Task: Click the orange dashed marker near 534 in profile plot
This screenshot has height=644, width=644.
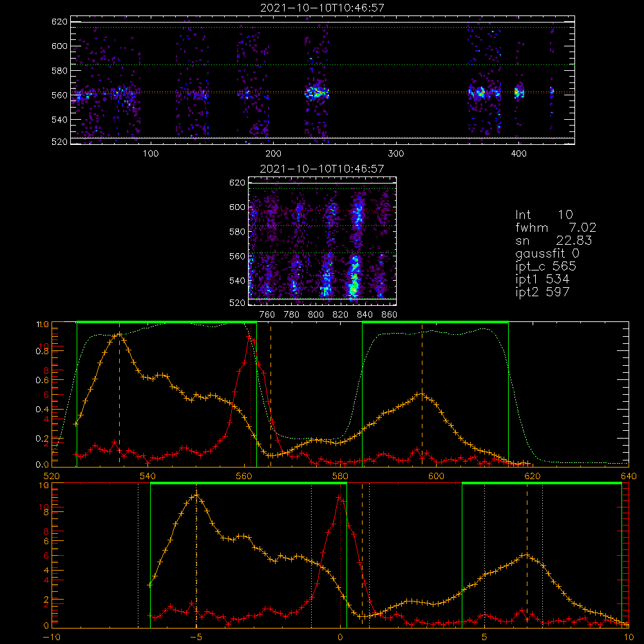Action: (x=120, y=395)
